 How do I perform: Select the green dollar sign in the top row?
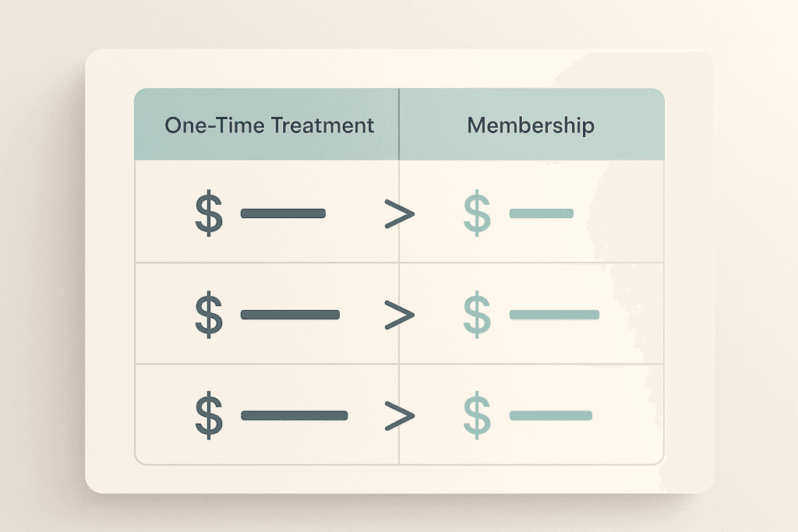point(477,213)
